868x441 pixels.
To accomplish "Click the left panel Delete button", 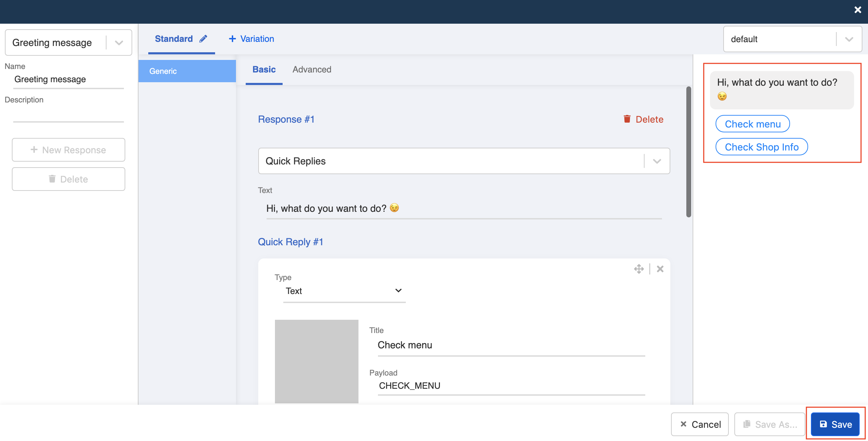I will pyautogui.click(x=69, y=179).
